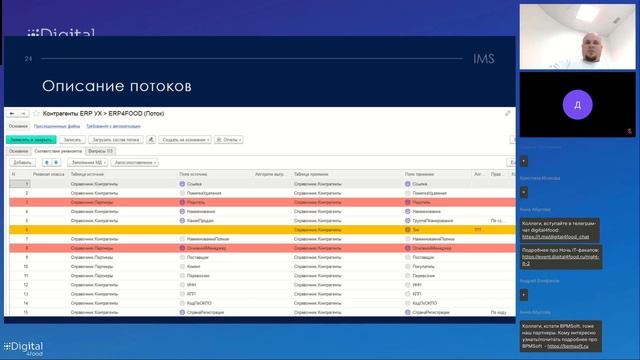Click source field icon for Наименование
This screenshot has width=640, height=360.
pyautogui.click(x=182, y=211)
